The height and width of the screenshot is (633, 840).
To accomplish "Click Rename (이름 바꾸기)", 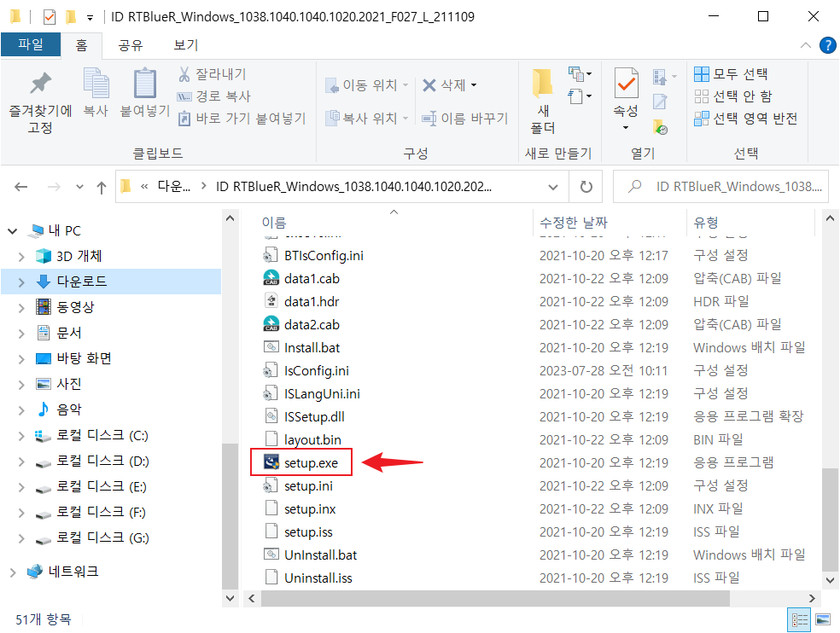I will (x=465, y=119).
